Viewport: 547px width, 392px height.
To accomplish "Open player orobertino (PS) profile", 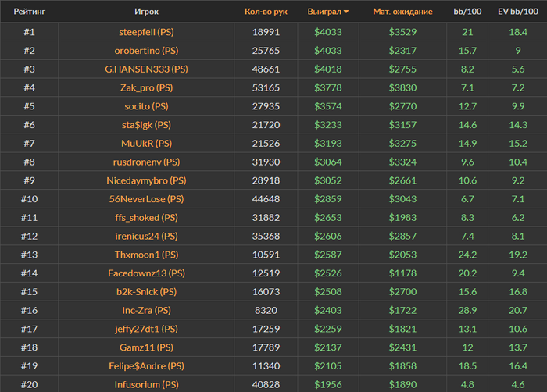I will 146,50.
